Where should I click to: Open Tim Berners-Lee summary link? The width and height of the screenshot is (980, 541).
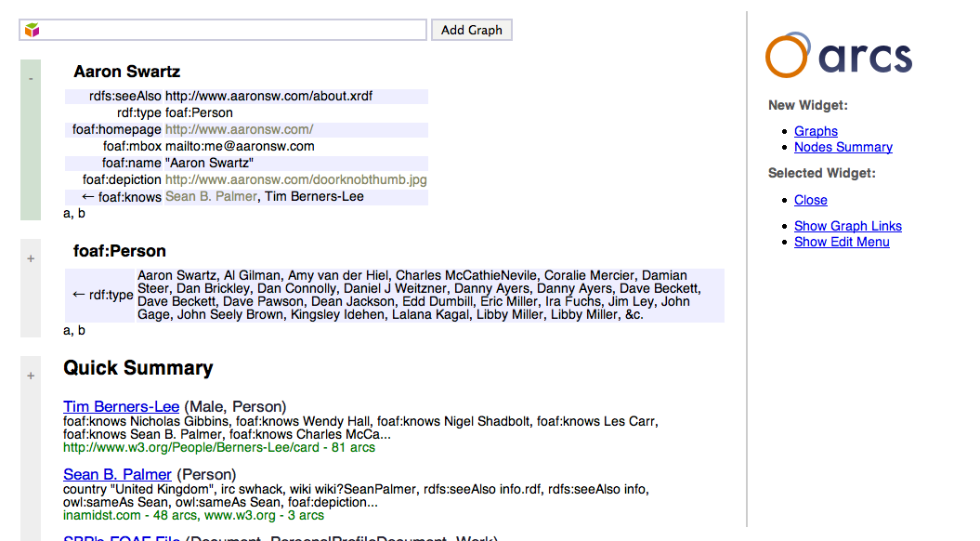pyautogui.click(x=121, y=406)
